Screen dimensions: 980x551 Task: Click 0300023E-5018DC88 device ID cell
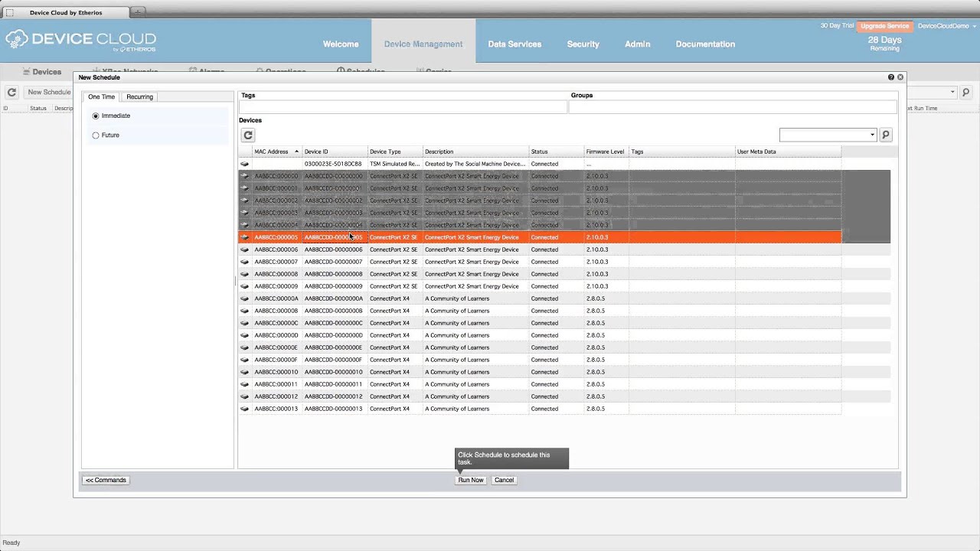[335, 164]
